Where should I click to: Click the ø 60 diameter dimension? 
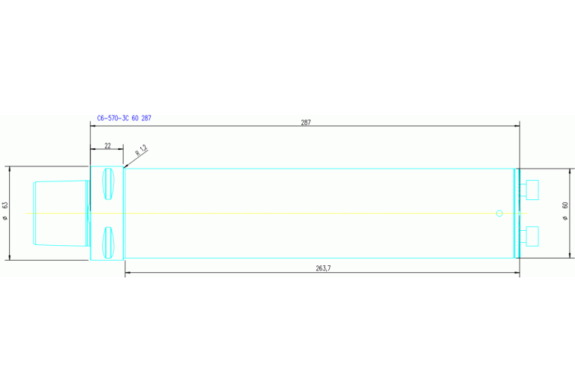[x=565, y=213]
